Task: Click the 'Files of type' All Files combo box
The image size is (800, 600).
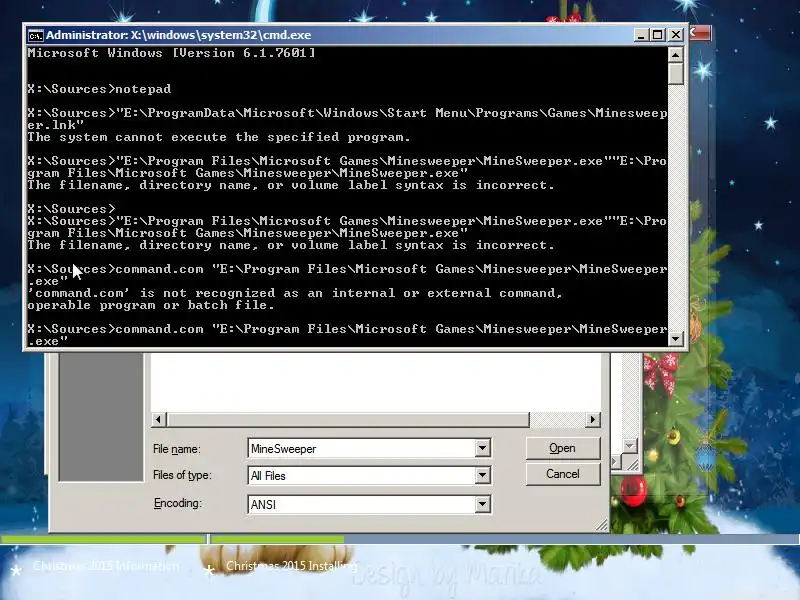Action: pos(369,476)
